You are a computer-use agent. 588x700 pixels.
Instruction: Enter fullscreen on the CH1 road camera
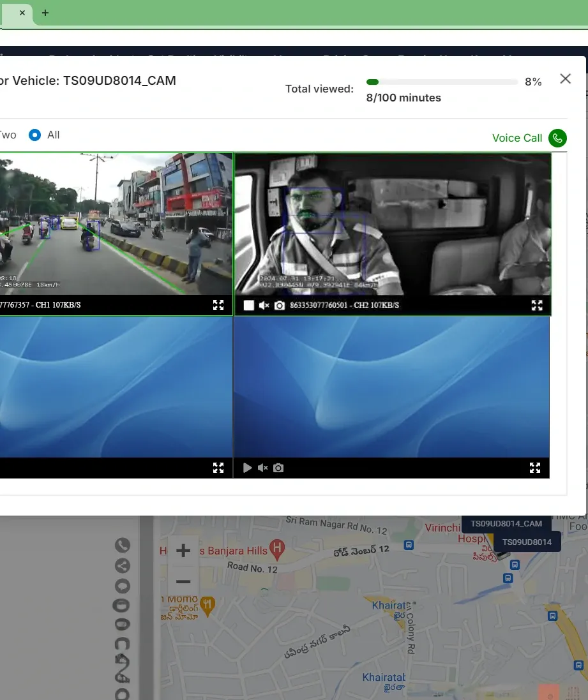218,305
